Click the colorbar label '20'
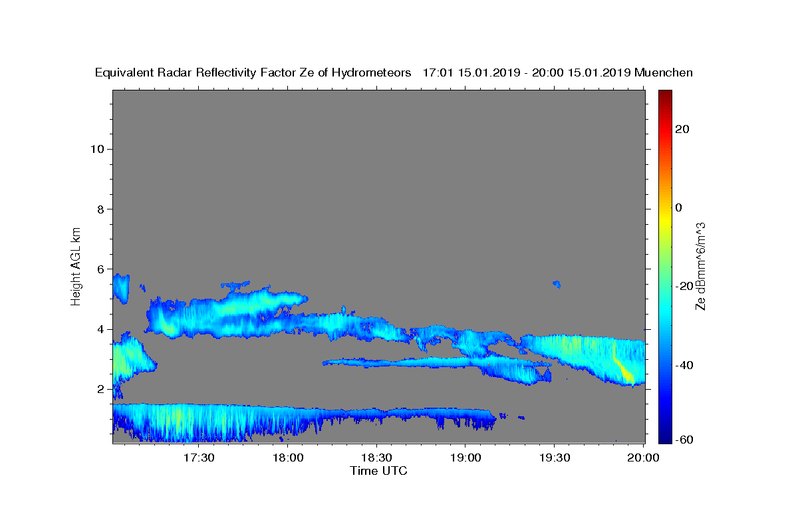The height and width of the screenshot is (532, 798). pos(682,129)
